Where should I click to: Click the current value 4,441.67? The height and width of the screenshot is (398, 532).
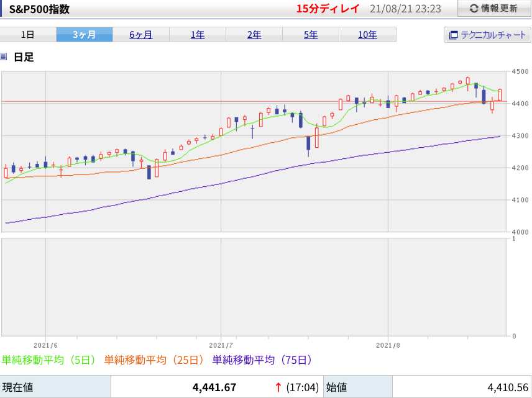click(x=214, y=387)
